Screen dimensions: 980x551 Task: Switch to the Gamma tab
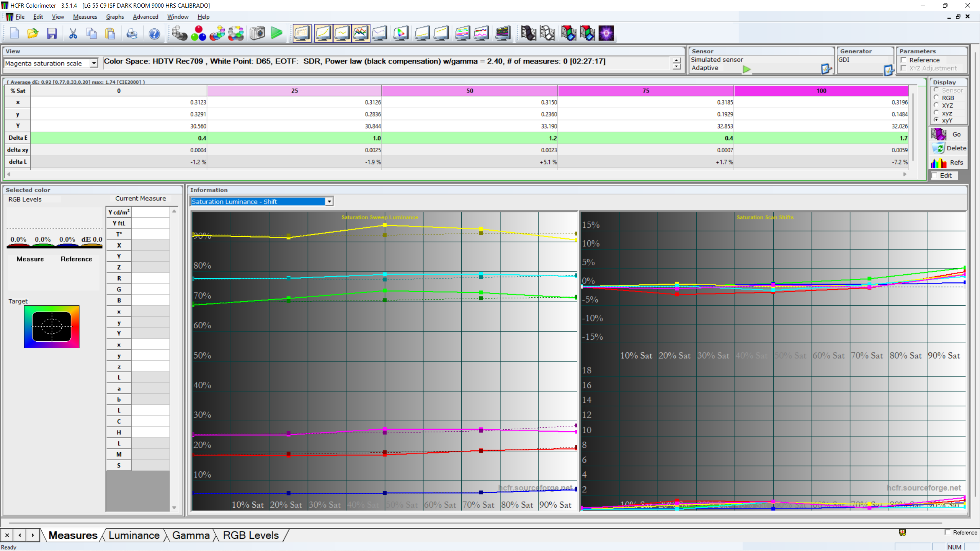pos(191,535)
